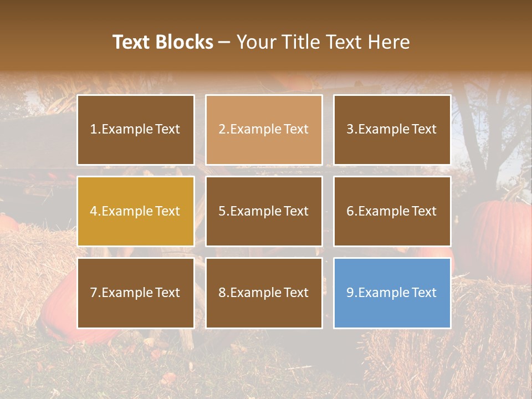Select the "8.Example Text" block

(x=264, y=293)
